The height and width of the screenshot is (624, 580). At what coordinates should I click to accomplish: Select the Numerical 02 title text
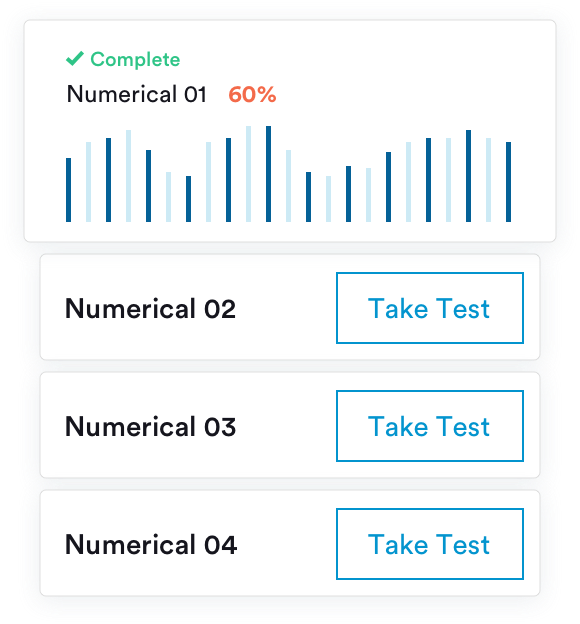click(150, 308)
